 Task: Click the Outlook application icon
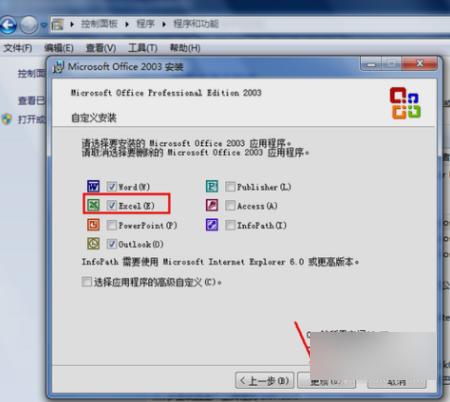pos(93,244)
